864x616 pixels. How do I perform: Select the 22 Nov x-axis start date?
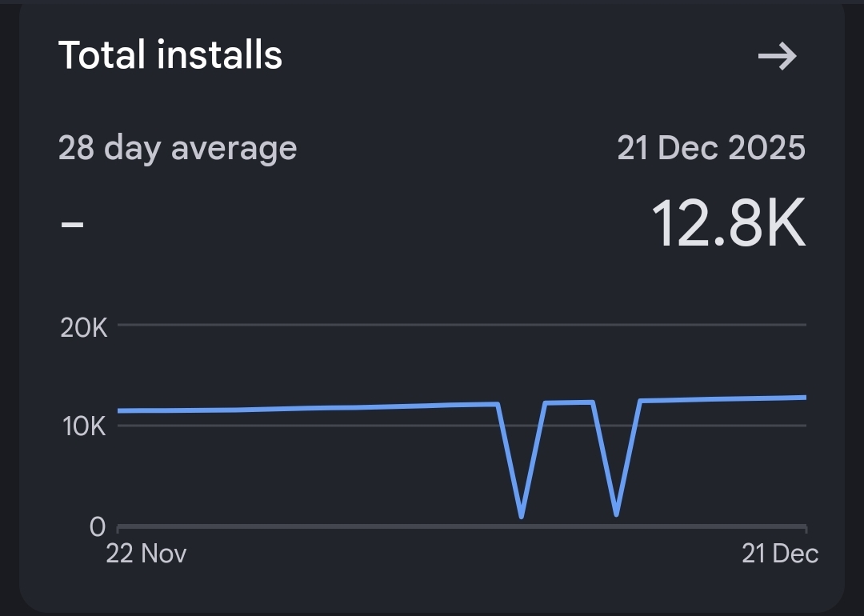pos(146,554)
